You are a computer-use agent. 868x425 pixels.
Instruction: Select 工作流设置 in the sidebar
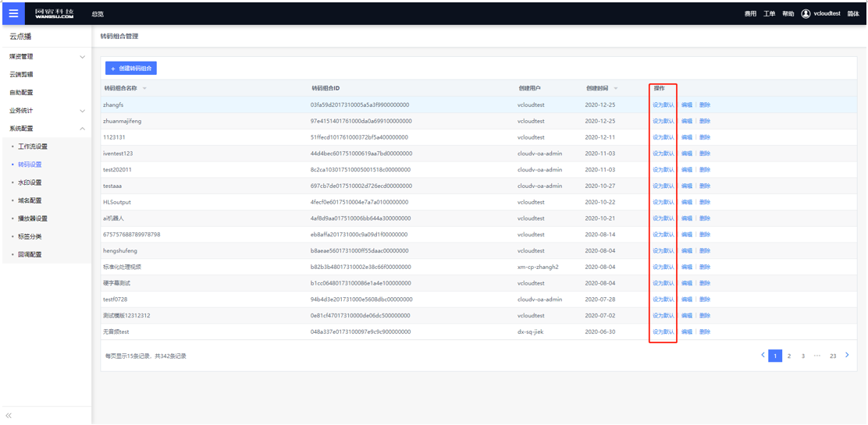click(33, 147)
